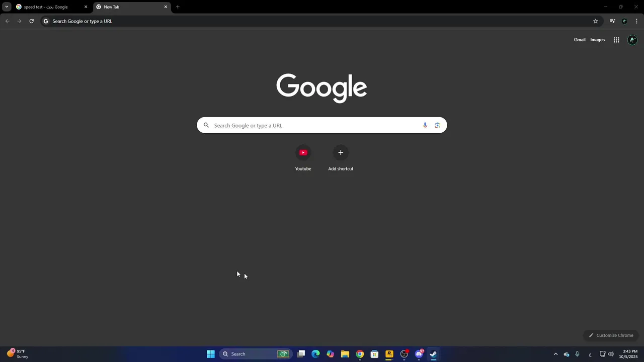The width and height of the screenshot is (644, 362).
Task: Open Discord from the taskbar
Action: tap(419, 354)
